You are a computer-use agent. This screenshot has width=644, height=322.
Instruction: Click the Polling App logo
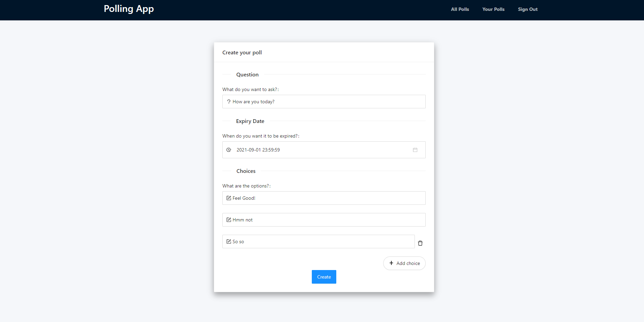tap(129, 9)
